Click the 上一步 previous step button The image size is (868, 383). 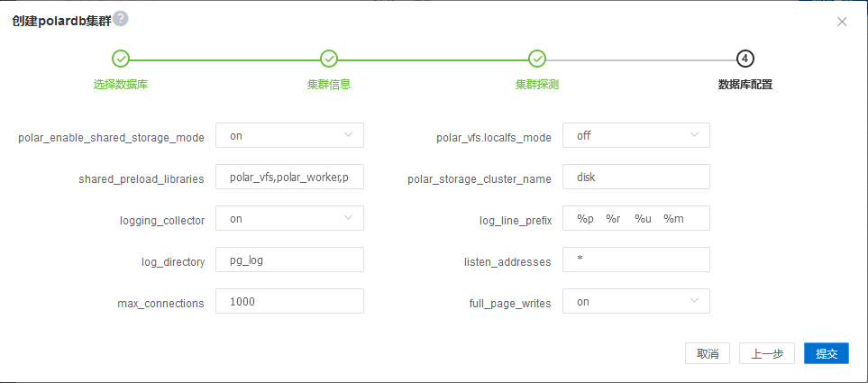coord(767,353)
